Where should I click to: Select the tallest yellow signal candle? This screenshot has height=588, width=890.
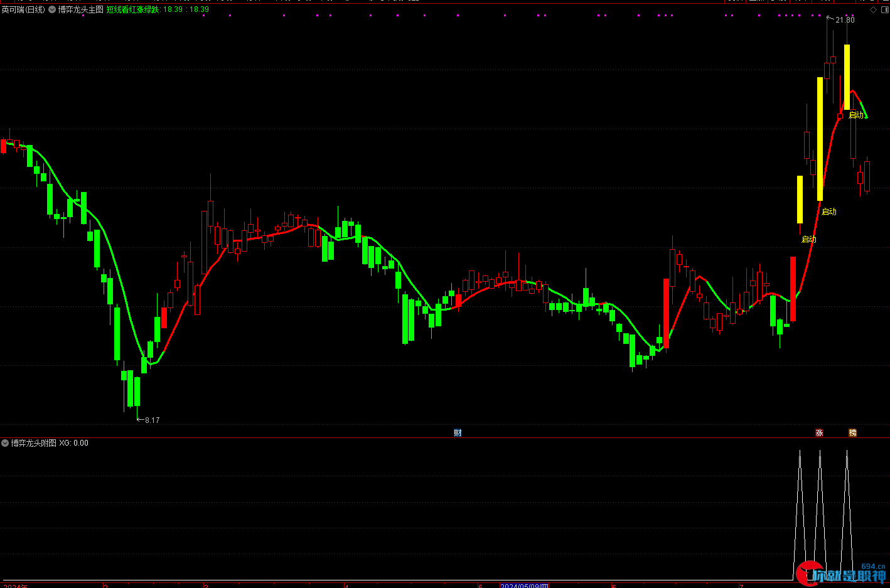820,139
